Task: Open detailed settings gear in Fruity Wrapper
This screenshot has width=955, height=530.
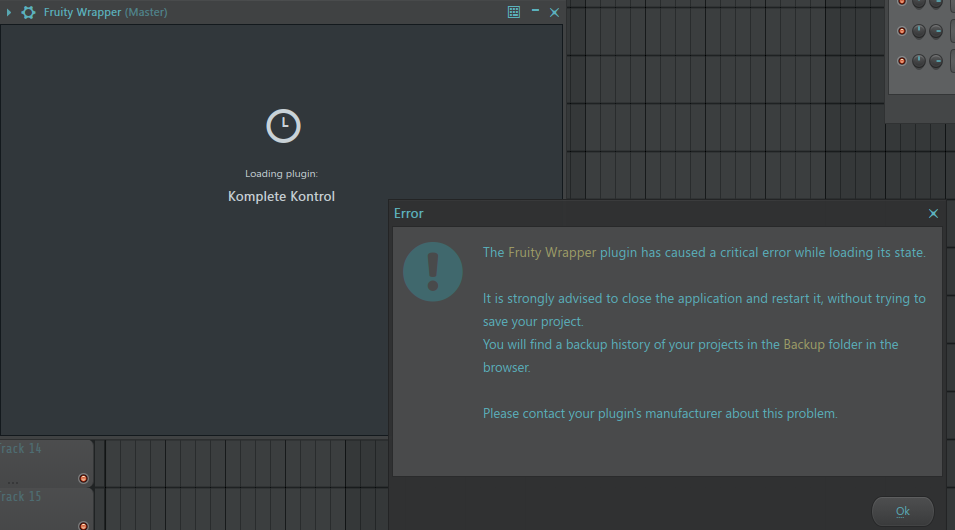Action: tap(28, 12)
